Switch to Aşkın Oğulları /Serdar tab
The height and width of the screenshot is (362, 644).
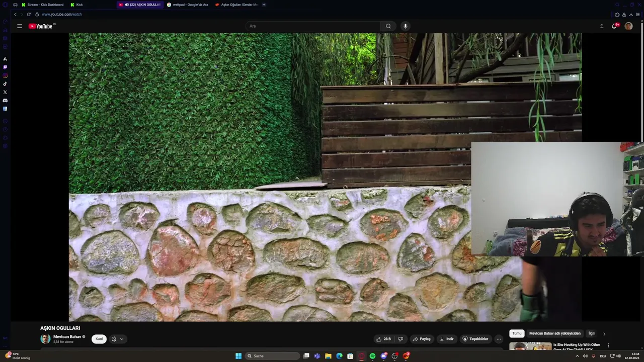[x=236, y=5]
